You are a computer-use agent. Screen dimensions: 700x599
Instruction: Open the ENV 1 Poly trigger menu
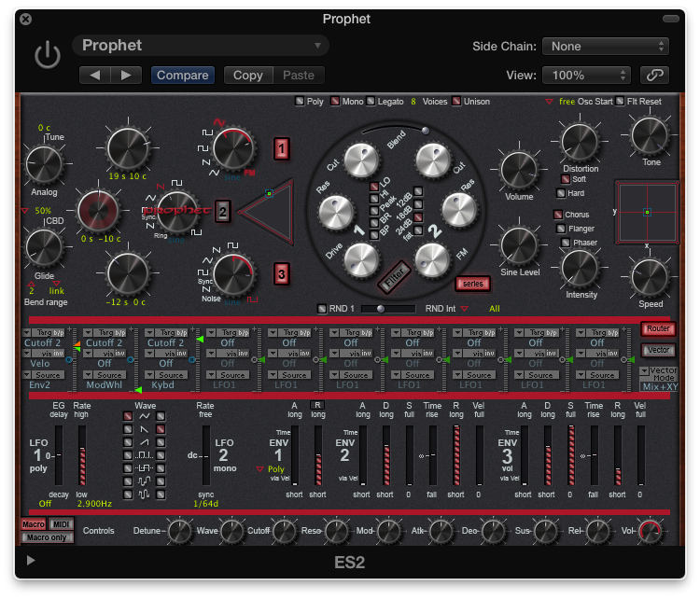271,469
